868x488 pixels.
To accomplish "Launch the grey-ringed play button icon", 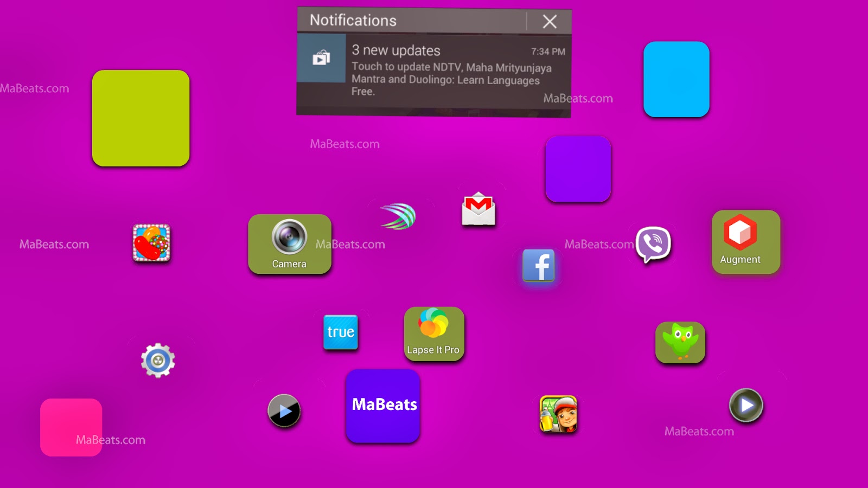I will [746, 405].
